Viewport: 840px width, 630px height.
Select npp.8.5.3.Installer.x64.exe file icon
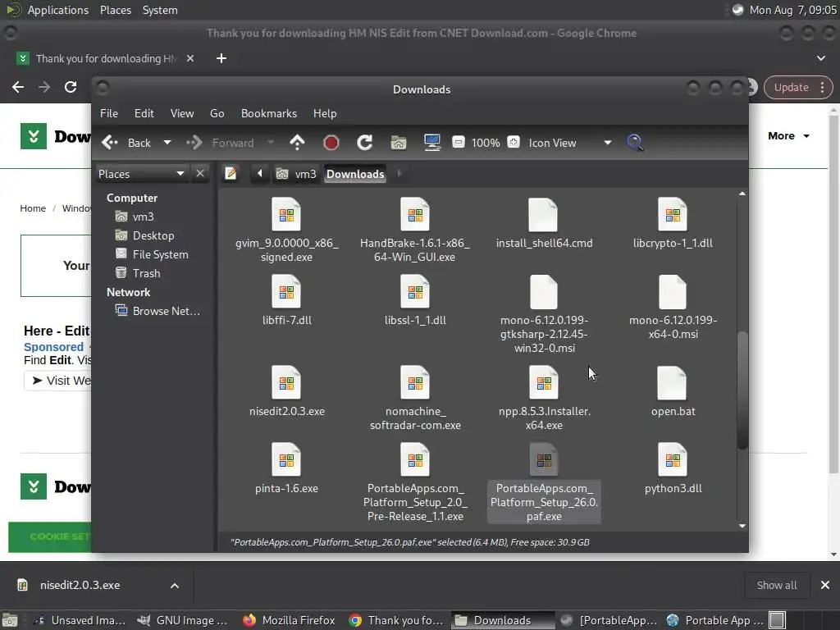pos(544,382)
